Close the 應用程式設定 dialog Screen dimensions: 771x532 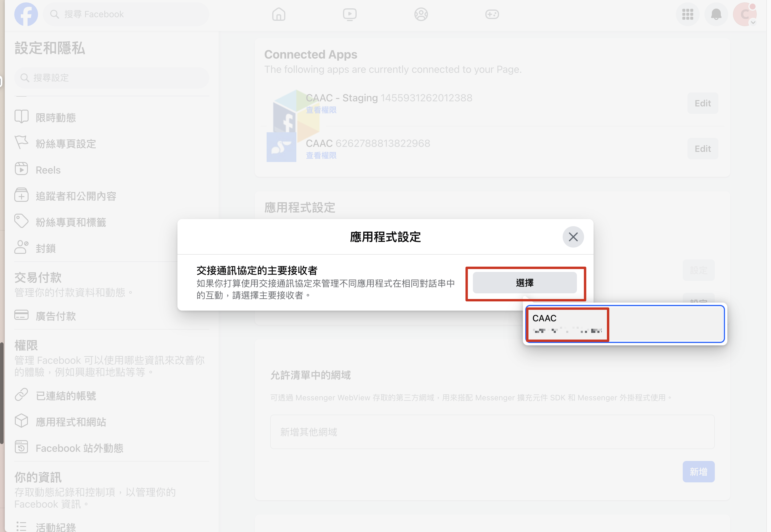pyautogui.click(x=573, y=237)
